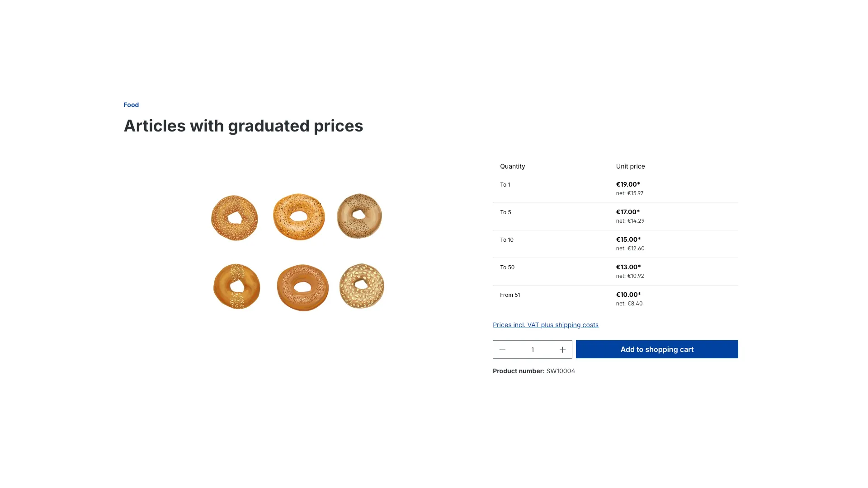Focus the quantity input field showing 1
This screenshot has height=488, width=868.
tap(533, 350)
